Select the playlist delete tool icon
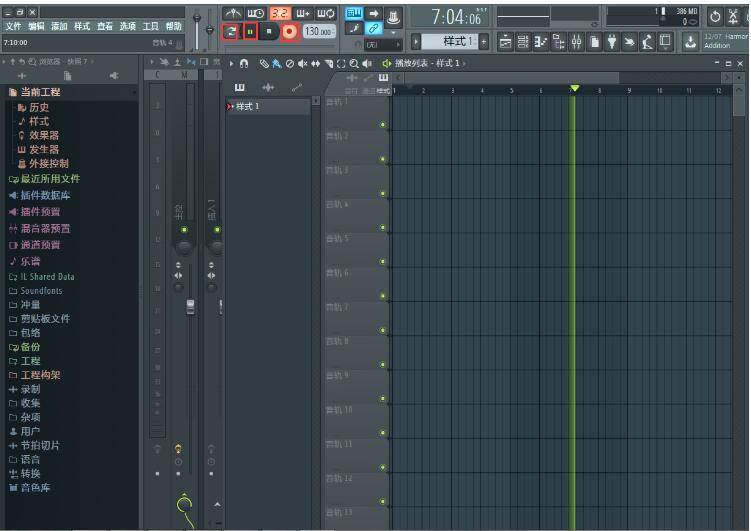Viewport: 751px width, 531px height. point(289,63)
